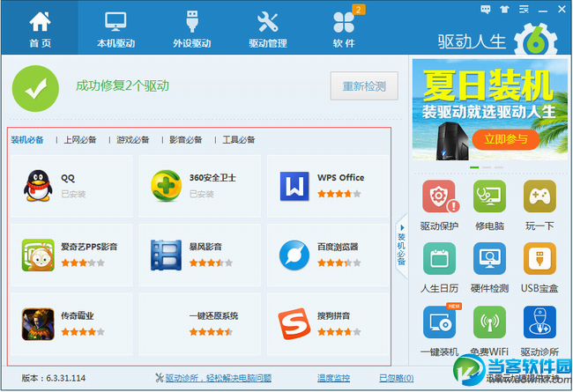This screenshot has width=573, height=392.
Task: Open the 修电脑 icon
Action: pyautogui.click(x=489, y=196)
